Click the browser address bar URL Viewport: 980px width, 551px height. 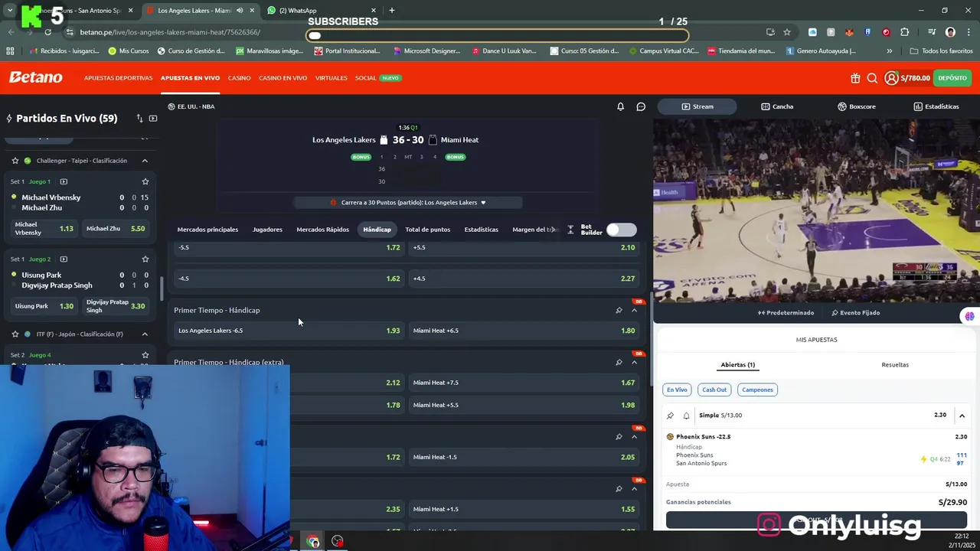coord(170,32)
